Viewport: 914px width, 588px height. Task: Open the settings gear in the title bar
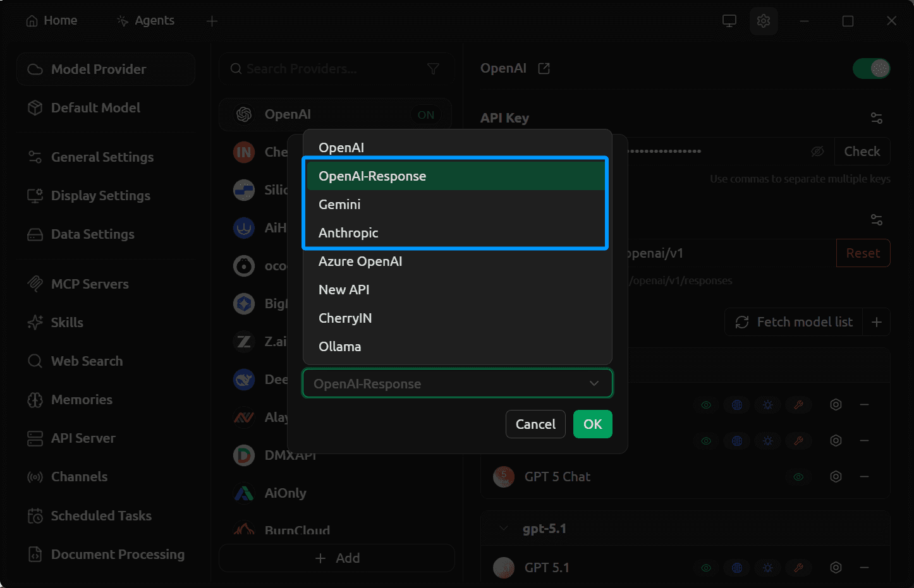764,21
